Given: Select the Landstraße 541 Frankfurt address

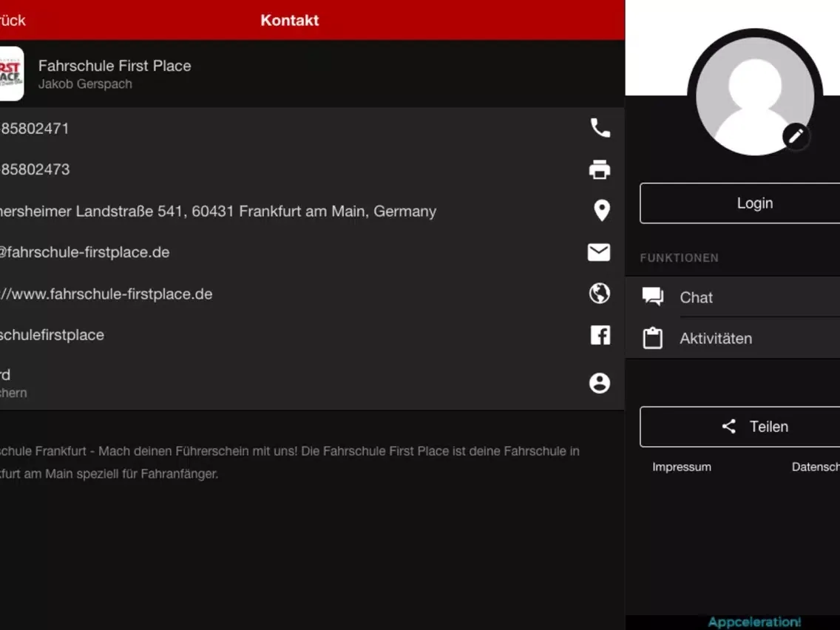Looking at the screenshot, I should (312, 211).
